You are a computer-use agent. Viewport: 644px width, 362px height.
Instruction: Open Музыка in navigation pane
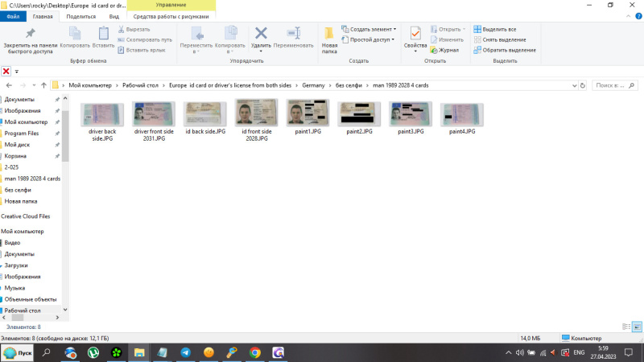click(x=14, y=288)
